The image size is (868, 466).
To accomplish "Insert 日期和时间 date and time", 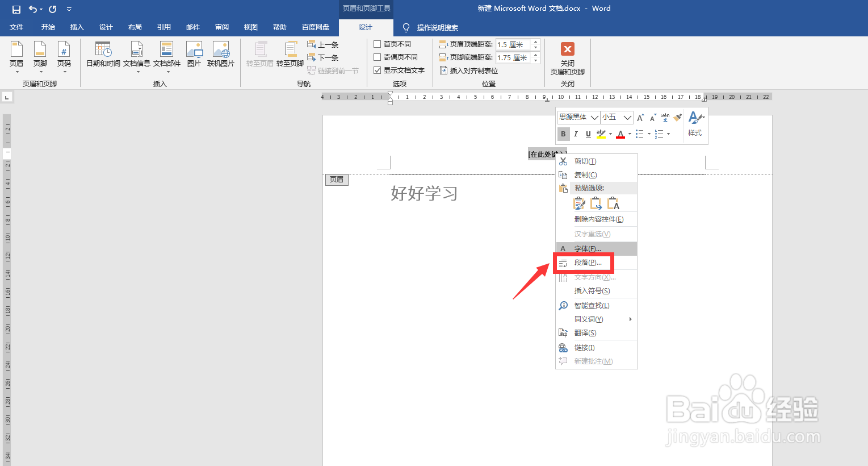I will (103, 55).
